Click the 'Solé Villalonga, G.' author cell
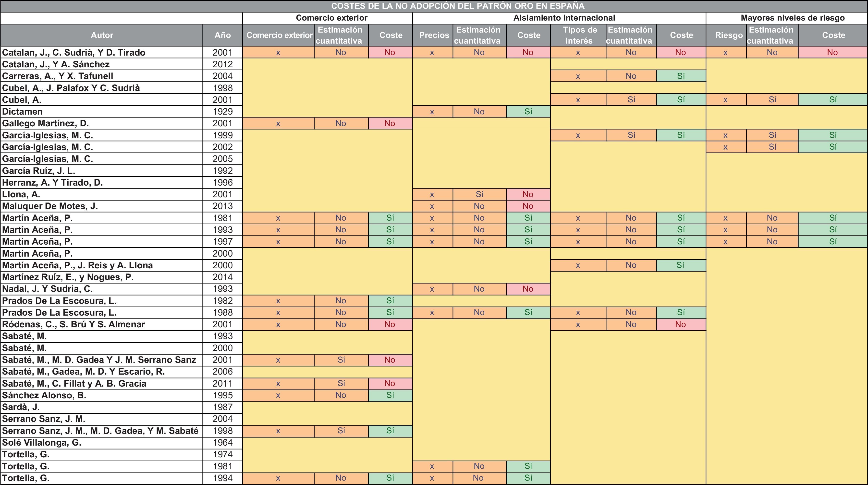868x485 pixels. (x=42, y=443)
